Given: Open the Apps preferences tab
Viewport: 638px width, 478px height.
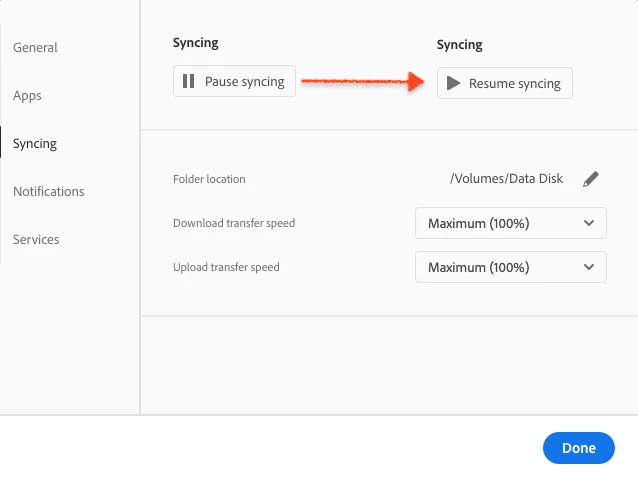Looking at the screenshot, I should [x=27, y=96].
